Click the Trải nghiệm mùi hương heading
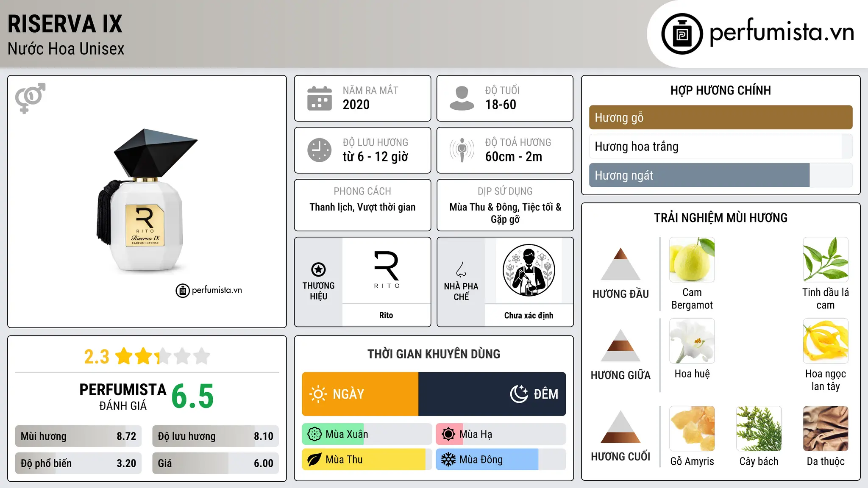868x488 pixels. pos(721,218)
